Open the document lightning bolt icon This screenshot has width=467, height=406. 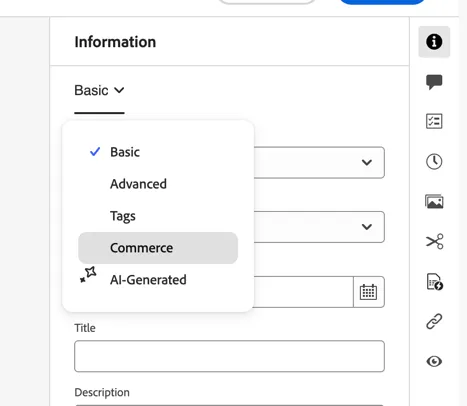(x=435, y=282)
